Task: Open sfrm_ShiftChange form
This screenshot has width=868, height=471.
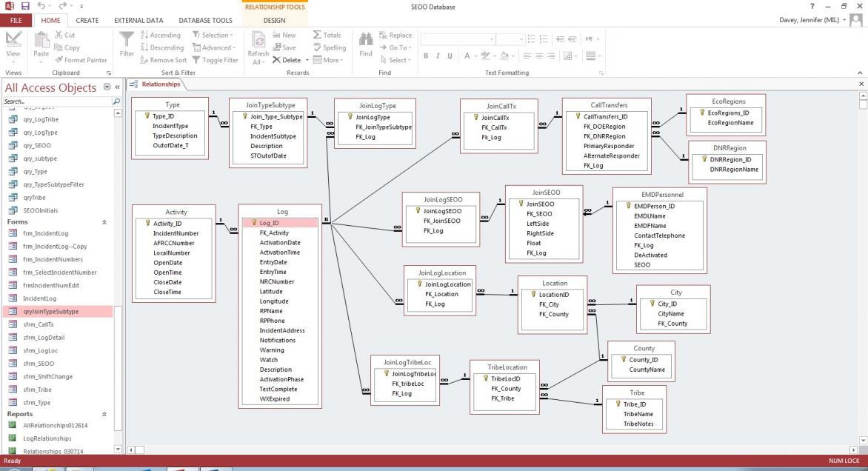Action: (x=47, y=376)
